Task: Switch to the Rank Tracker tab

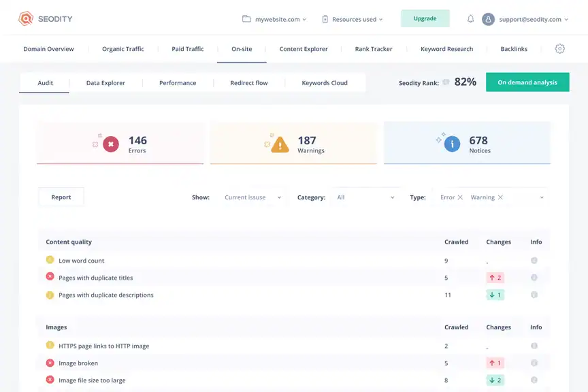Action: pos(374,49)
